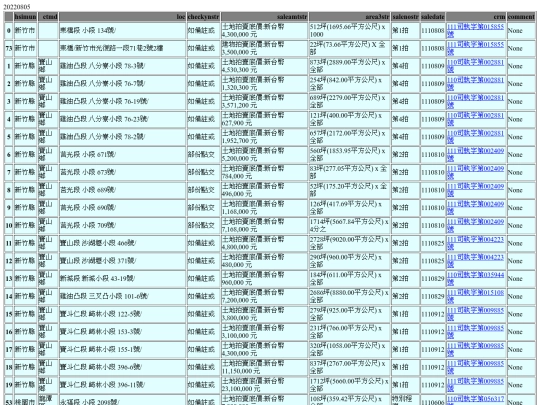Follow the crm link in row 19
The height and width of the screenshot is (405, 540).
click(475, 385)
